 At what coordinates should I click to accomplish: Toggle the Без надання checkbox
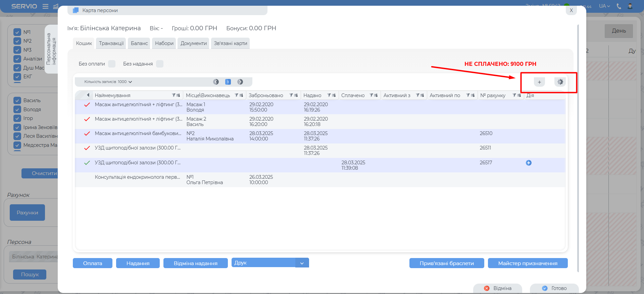coord(160,64)
